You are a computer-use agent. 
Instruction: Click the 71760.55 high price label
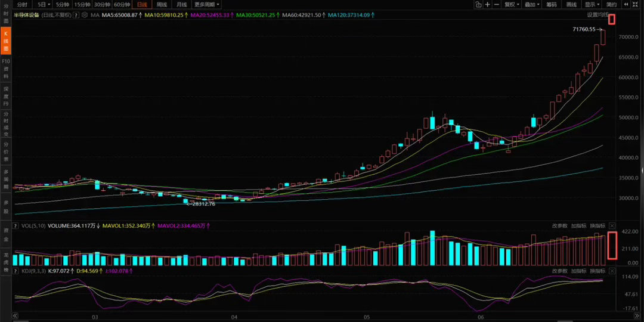click(584, 29)
